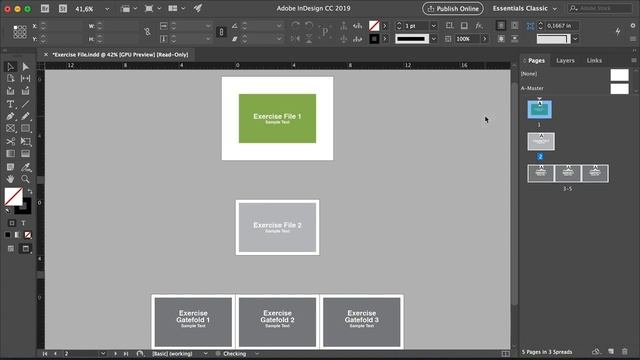Select the Selection tool

10,67
